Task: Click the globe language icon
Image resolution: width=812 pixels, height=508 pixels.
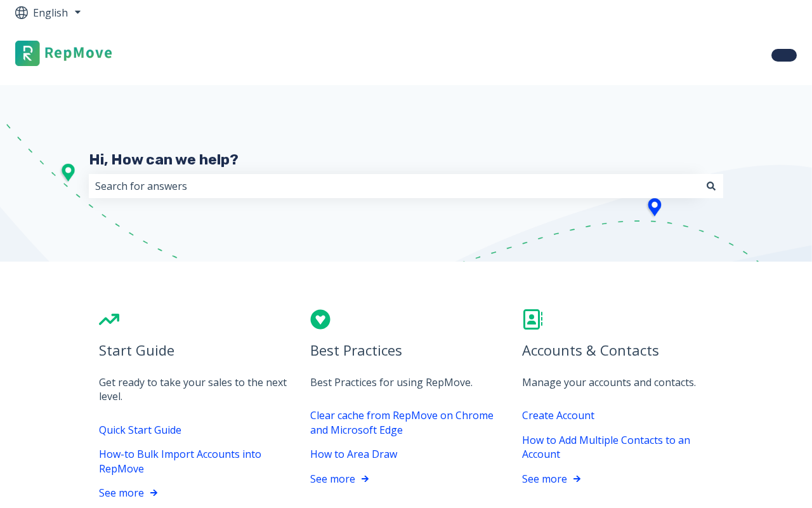Action: pos(22,13)
